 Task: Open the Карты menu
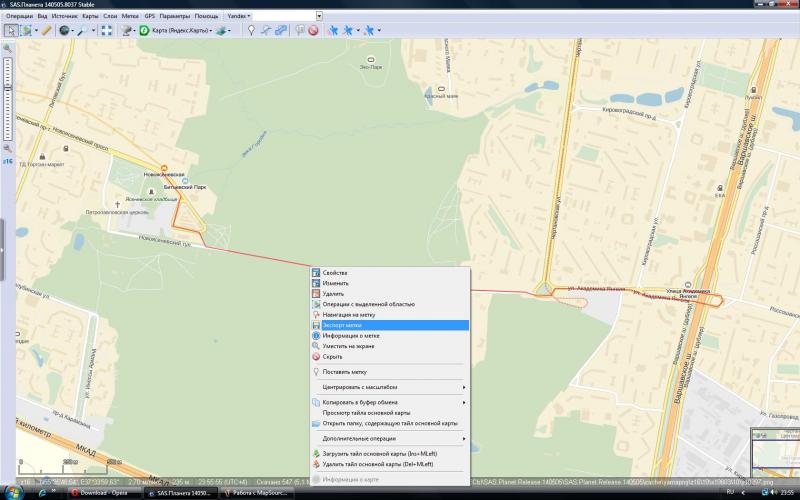90,16
